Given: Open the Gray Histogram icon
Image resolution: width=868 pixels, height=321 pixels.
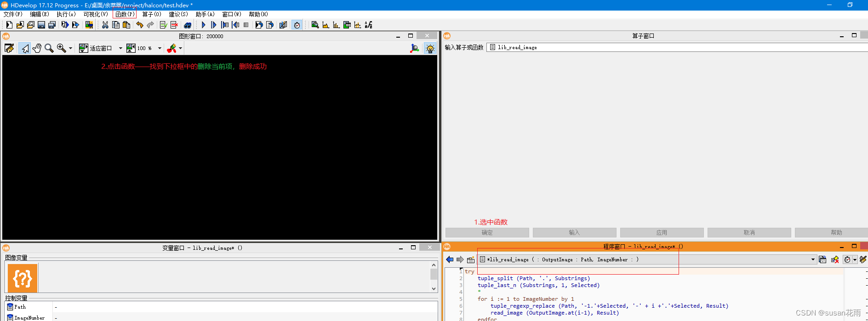Looking at the screenshot, I should (325, 25).
